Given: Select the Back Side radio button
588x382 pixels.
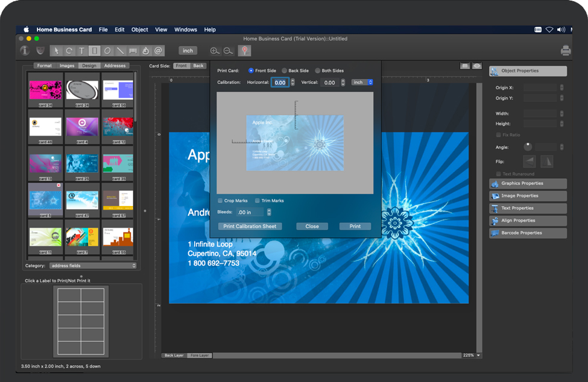Looking at the screenshot, I should point(285,70).
